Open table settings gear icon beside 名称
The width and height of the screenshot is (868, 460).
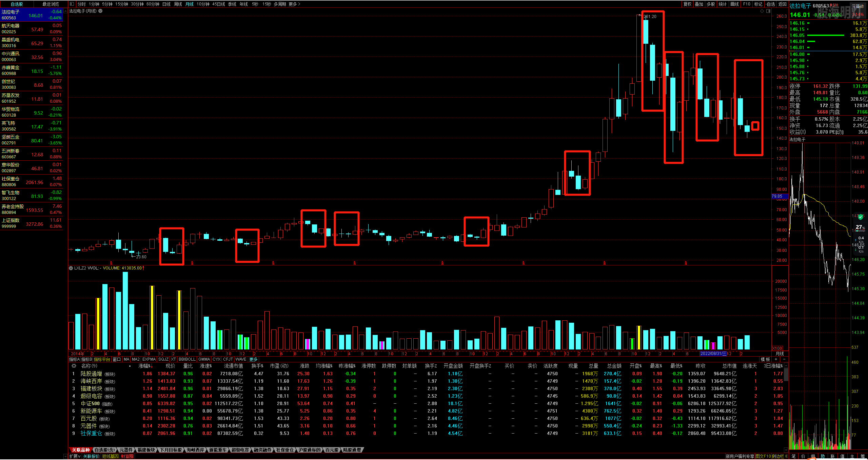coord(74,366)
